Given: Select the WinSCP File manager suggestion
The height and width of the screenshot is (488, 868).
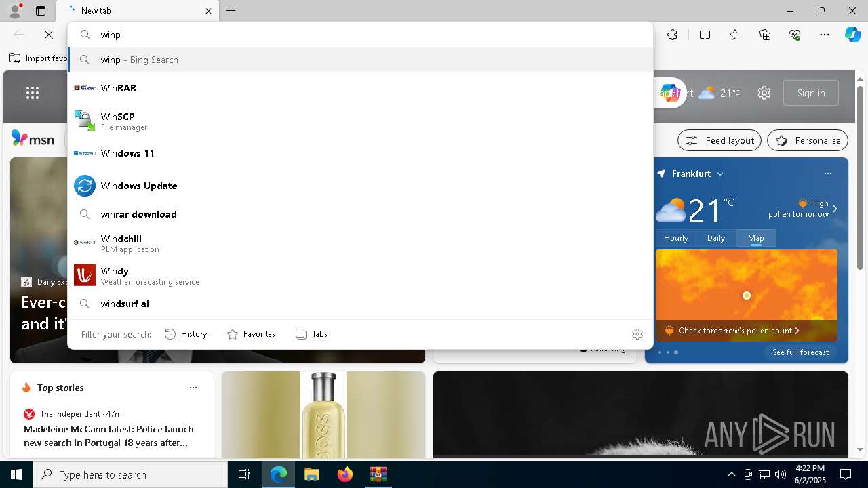Looking at the screenshot, I should click(x=360, y=121).
